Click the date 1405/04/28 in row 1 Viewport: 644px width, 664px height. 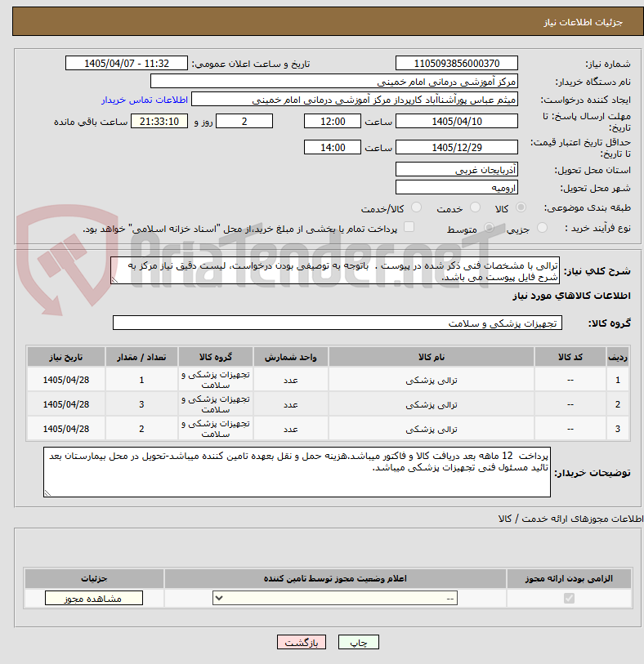point(66,380)
